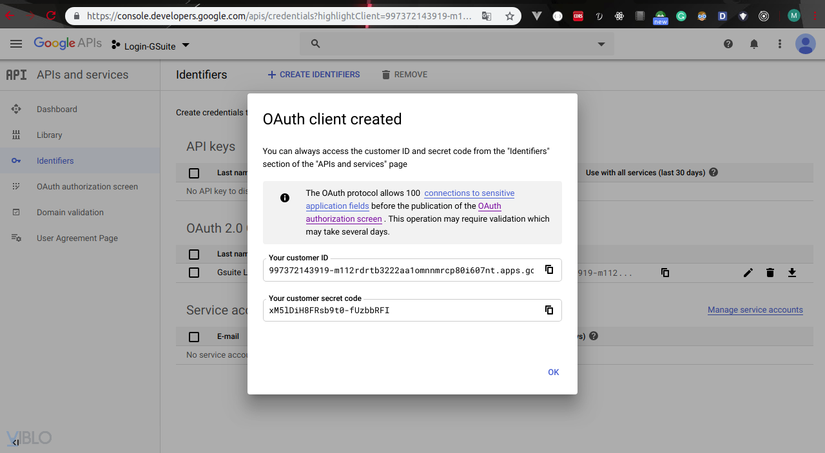Click the 'APIs and services' header
Viewport: 825px width, 453px height.
[x=83, y=75]
